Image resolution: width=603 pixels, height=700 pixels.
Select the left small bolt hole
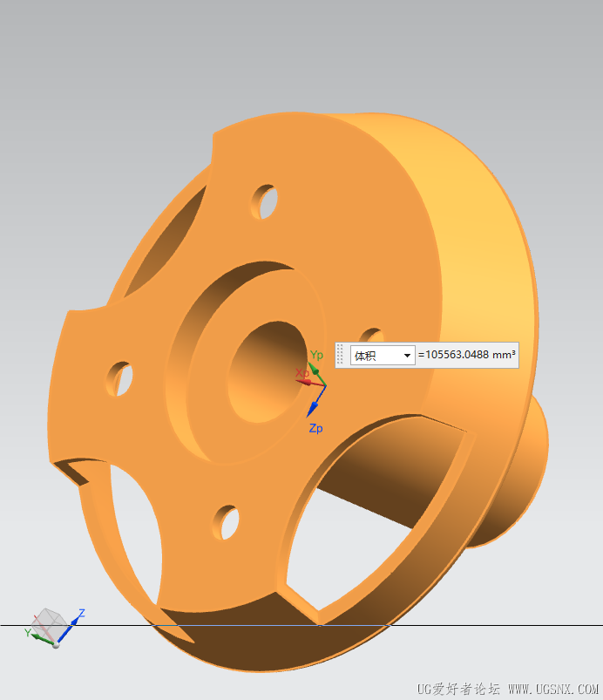click(x=119, y=378)
